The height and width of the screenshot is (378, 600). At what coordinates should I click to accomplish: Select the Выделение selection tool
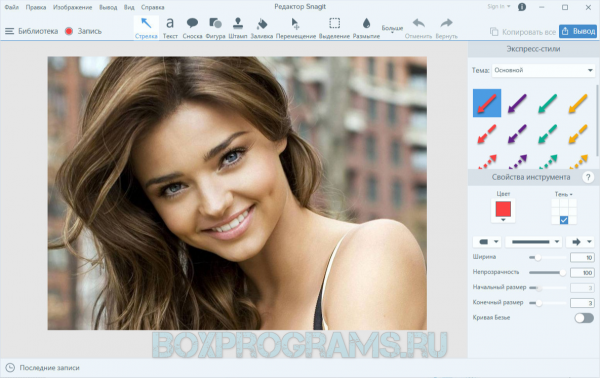(x=334, y=28)
